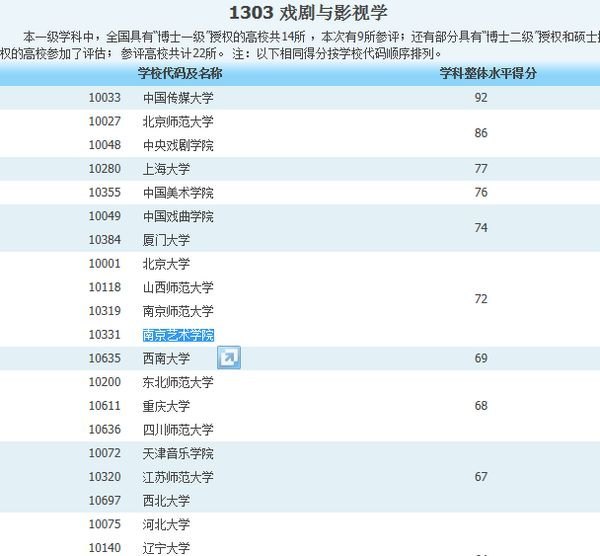
Task: Select 厦门大学 in the table
Action: click(166, 240)
